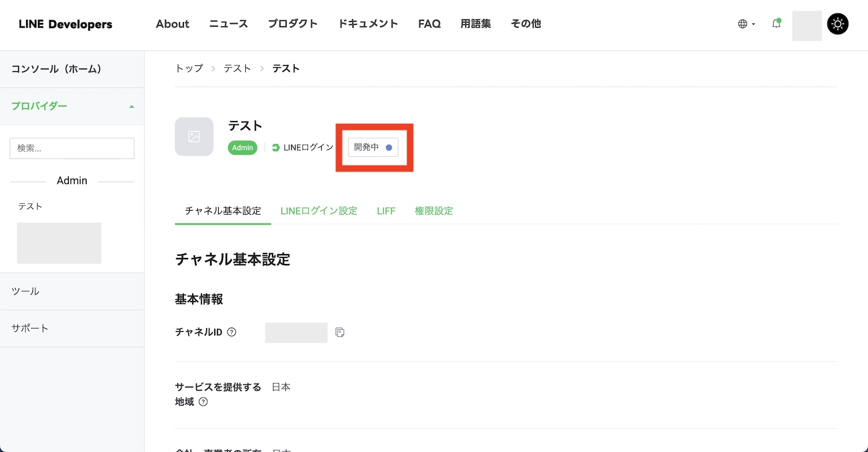868x452 pixels.
Task: Go to the FAQ page
Action: pos(429,24)
